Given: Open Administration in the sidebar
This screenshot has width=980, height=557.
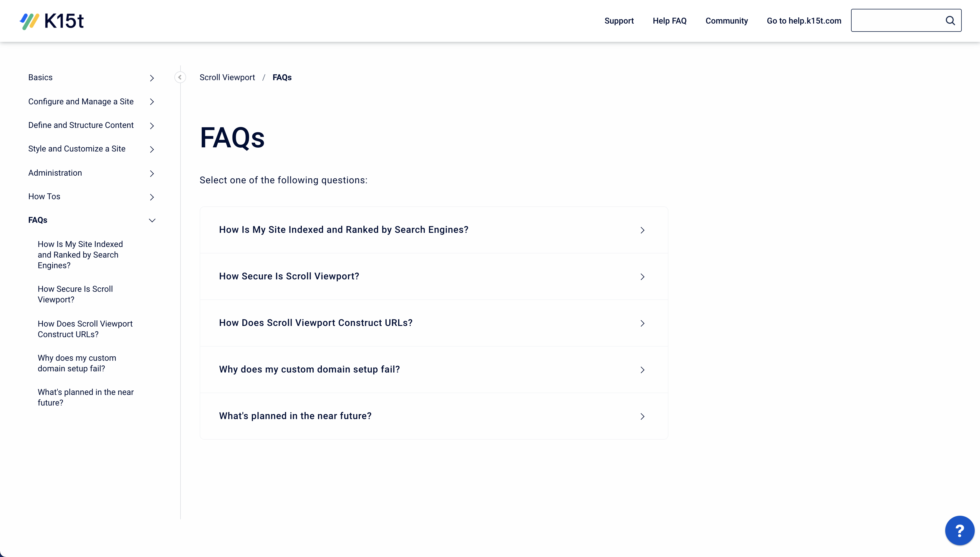Looking at the screenshot, I should coord(55,173).
